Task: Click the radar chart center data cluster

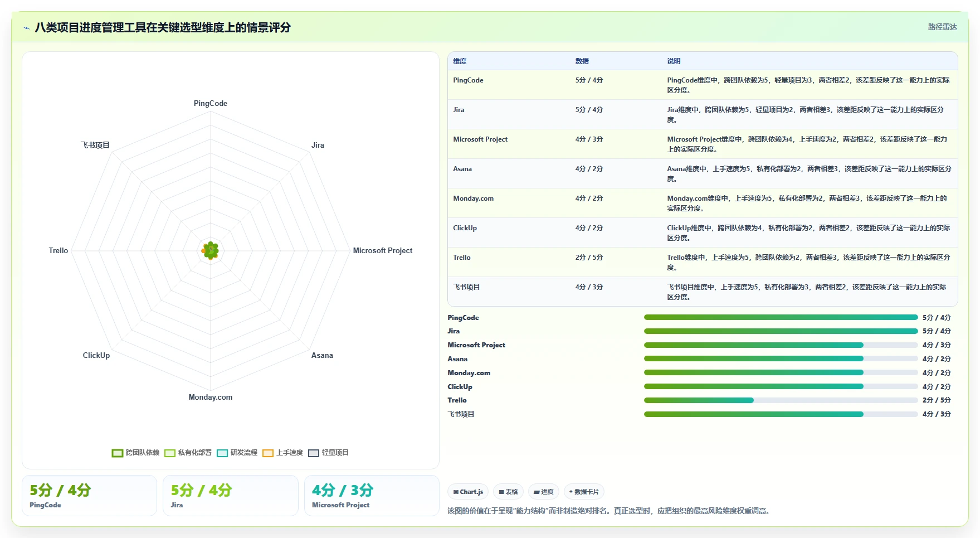Action: tap(211, 251)
